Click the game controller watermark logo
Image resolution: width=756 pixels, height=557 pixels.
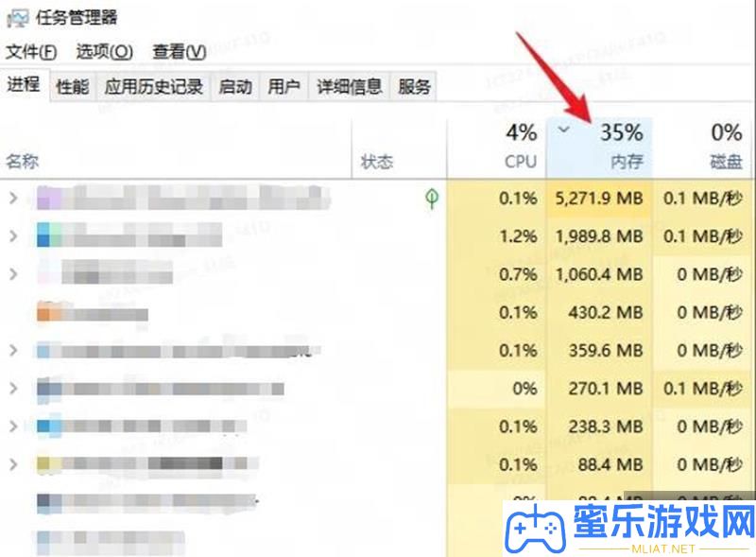535,530
